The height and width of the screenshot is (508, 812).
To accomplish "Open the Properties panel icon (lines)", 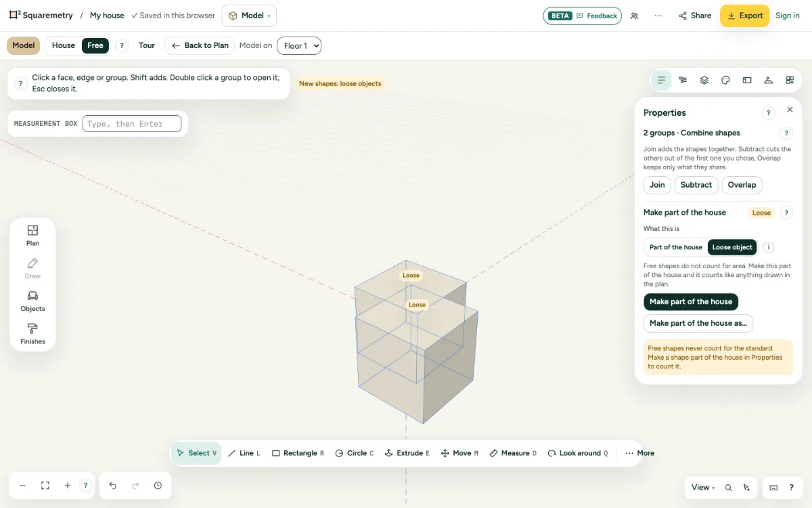I will click(x=661, y=80).
